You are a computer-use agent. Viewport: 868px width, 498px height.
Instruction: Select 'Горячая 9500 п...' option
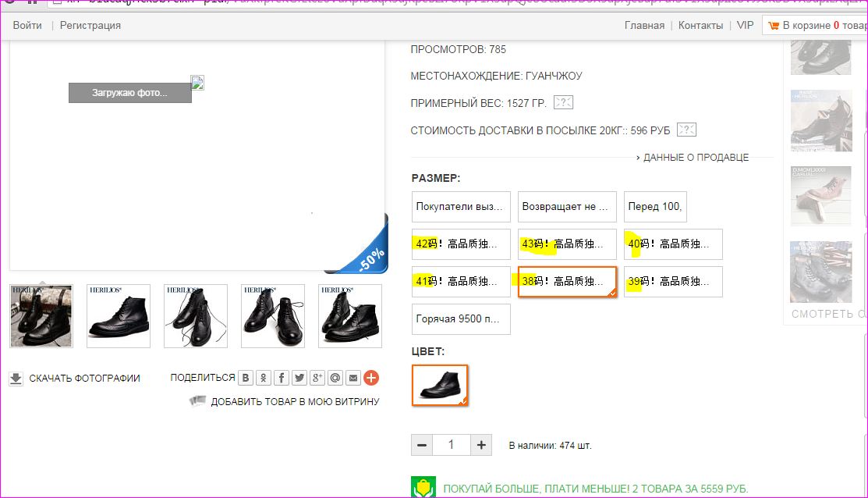[461, 319]
